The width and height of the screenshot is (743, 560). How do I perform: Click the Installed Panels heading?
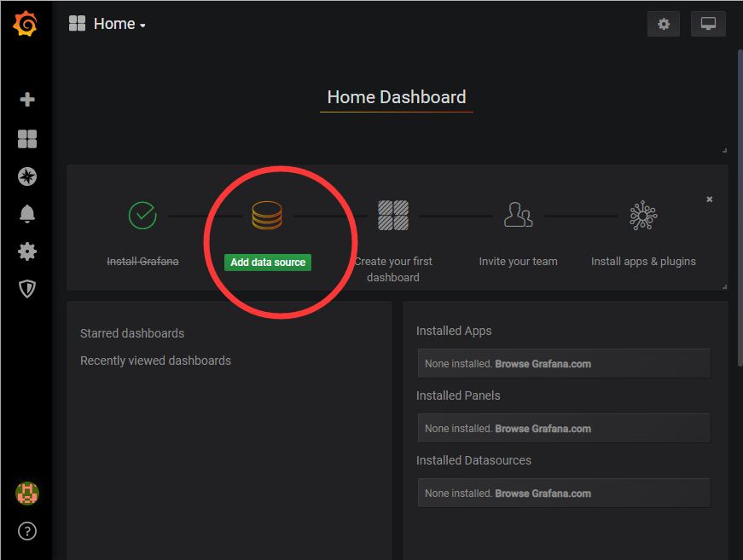458,395
